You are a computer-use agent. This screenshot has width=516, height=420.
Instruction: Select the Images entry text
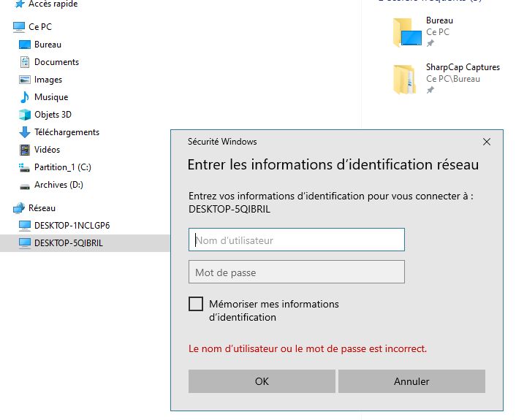tap(48, 80)
